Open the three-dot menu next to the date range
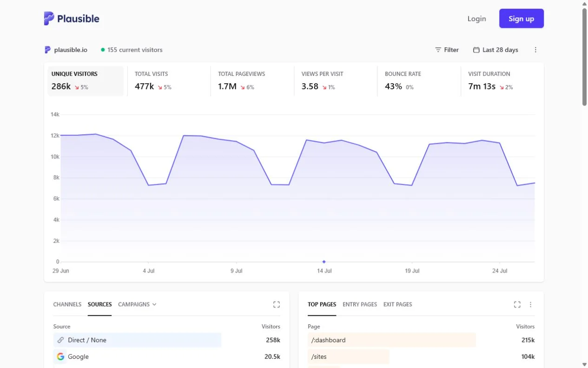Viewport: 588px width, 368px height. 535,50
